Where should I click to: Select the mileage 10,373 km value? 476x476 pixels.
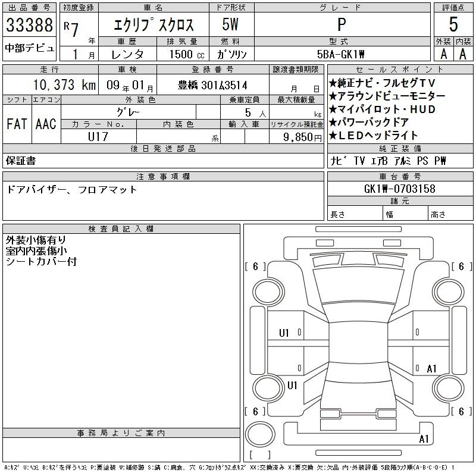click(x=51, y=85)
